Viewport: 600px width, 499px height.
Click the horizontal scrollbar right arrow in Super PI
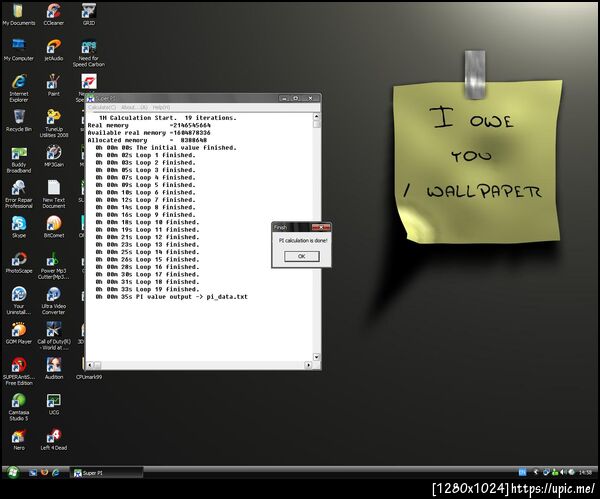[x=308, y=365]
